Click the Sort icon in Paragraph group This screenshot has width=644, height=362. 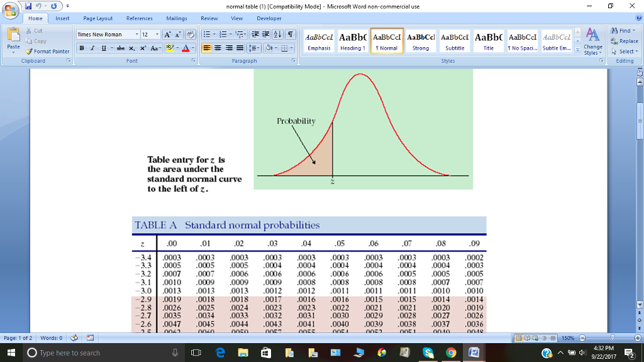click(x=277, y=35)
